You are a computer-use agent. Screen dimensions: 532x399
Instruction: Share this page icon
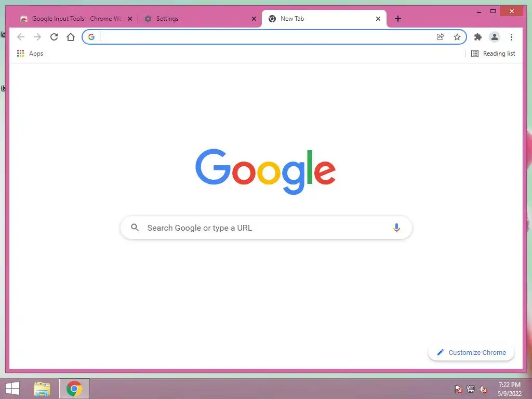[x=441, y=37]
